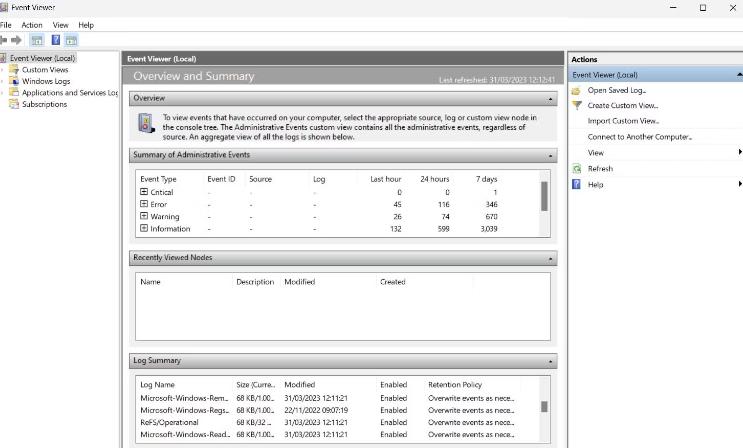The height and width of the screenshot is (448, 743).
Task: Click the Create Custom View filter icon
Action: (576, 105)
